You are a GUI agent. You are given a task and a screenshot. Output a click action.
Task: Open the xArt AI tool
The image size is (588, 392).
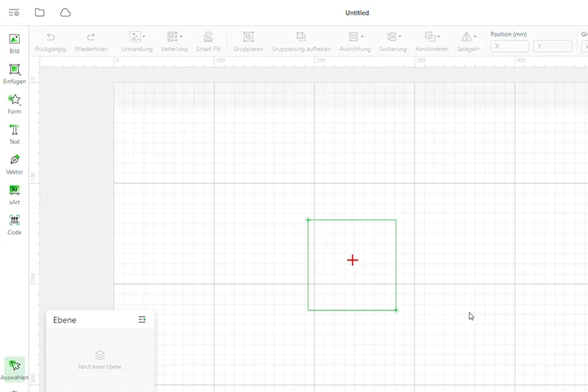point(14,195)
